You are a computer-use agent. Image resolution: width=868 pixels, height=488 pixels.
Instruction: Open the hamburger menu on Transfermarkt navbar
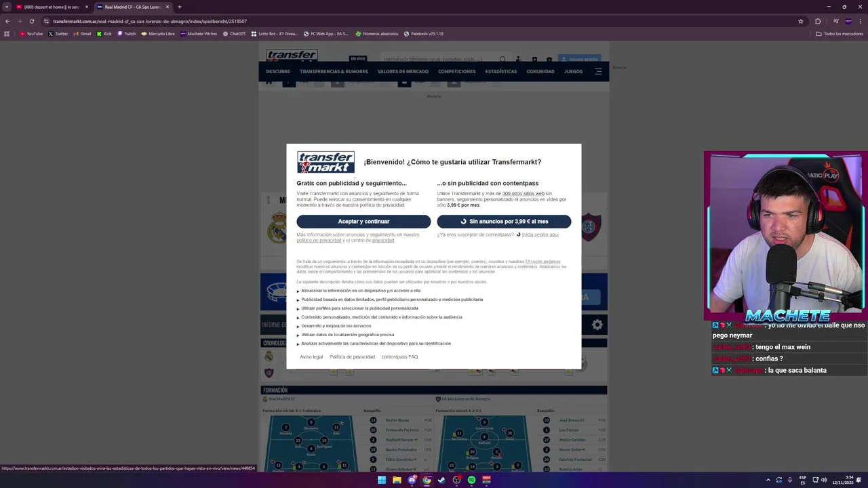point(598,71)
